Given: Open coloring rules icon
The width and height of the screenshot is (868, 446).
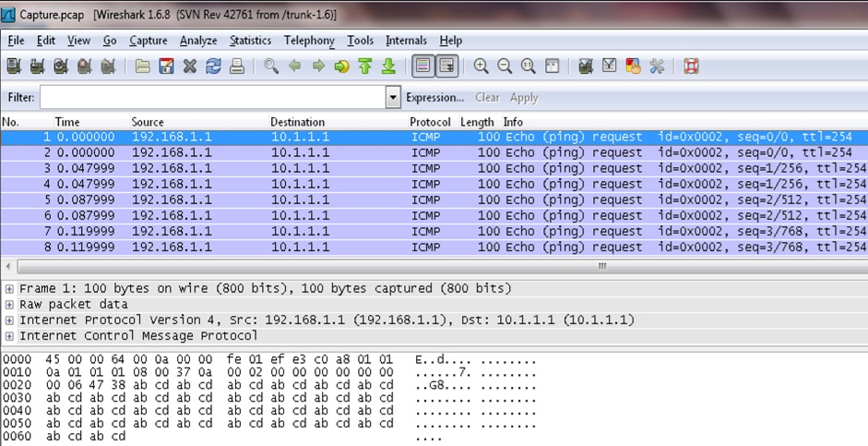Looking at the screenshot, I should tap(634, 66).
